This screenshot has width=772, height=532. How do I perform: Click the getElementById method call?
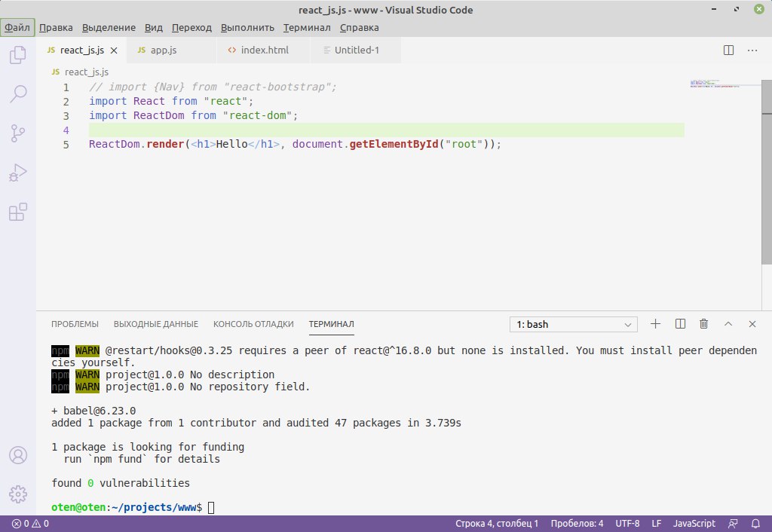point(394,144)
